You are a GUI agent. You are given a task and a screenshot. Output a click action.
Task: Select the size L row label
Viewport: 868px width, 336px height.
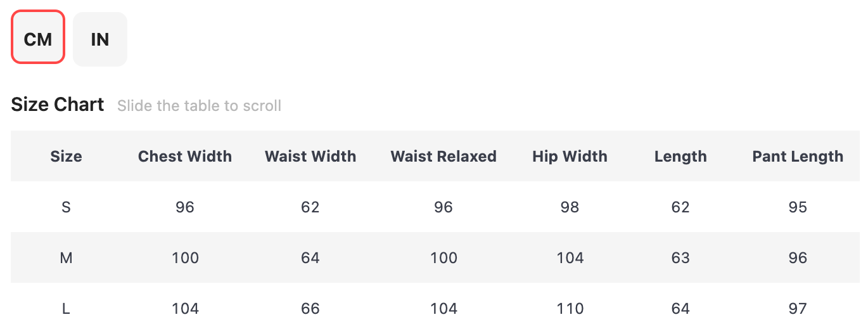(x=66, y=309)
